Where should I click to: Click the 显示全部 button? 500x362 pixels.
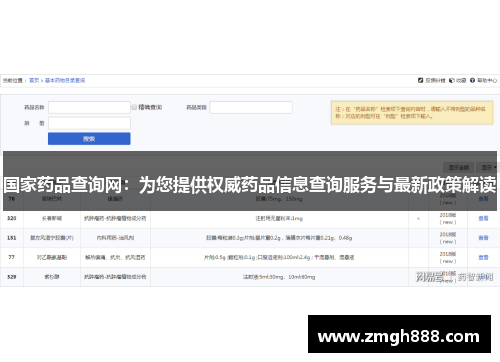[459, 167]
